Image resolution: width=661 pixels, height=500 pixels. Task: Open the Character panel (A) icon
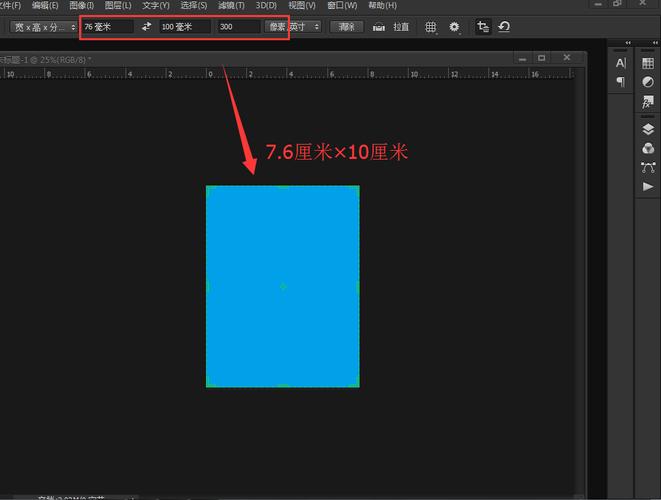click(x=621, y=63)
